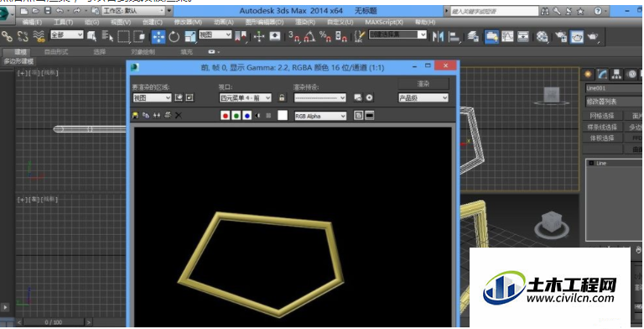Open the selection filter '全部' dropdown
644x329 pixels.
tap(67, 35)
